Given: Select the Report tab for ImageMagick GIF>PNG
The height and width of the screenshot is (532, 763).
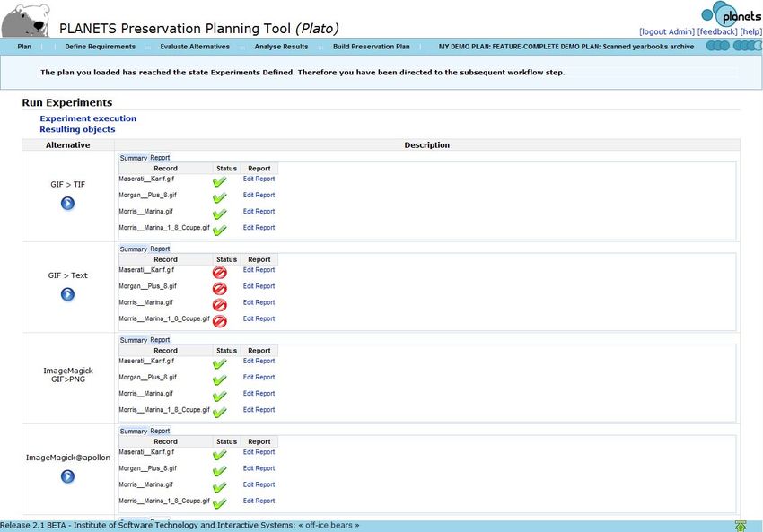Looking at the screenshot, I should tap(160, 340).
